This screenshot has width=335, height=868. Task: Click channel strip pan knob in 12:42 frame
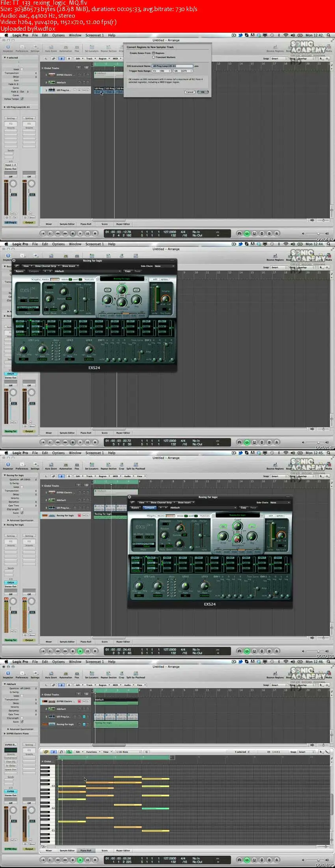(13, 184)
